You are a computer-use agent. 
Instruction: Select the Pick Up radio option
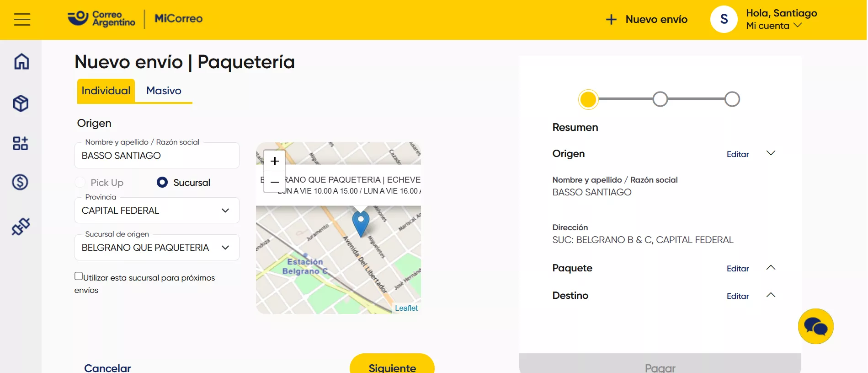80,183
